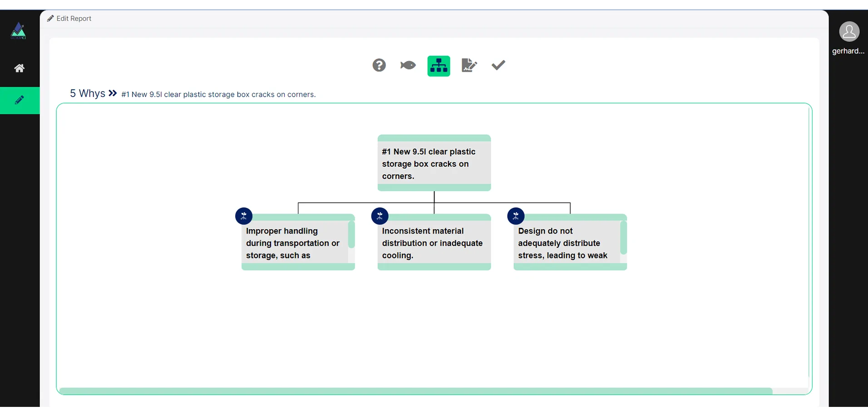The image size is (868, 416).
Task: Switch to the fishbone diagram step
Action: 408,65
